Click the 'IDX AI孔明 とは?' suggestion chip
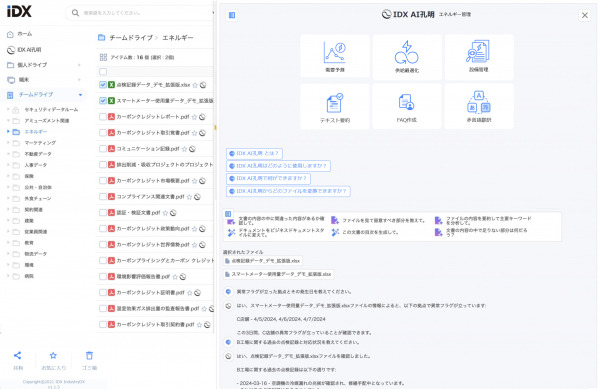This screenshot has height=389, width=600. (x=254, y=153)
